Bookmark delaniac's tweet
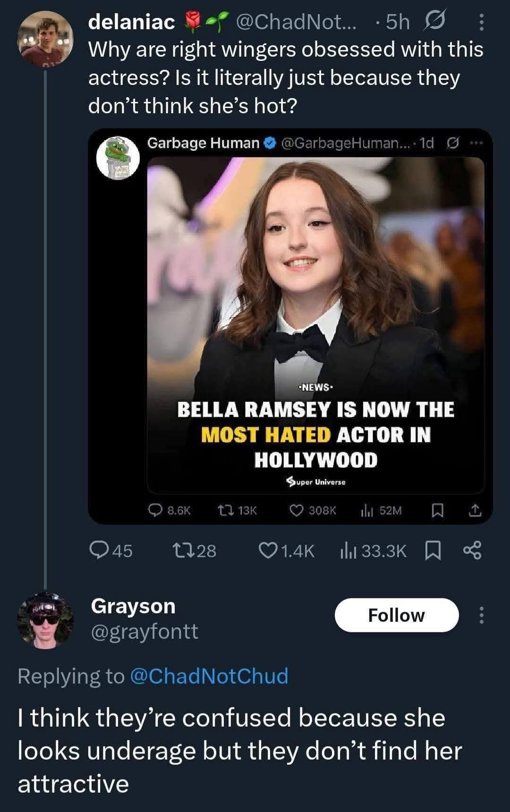This screenshot has width=510, height=812. pyautogui.click(x=433, y=550)
